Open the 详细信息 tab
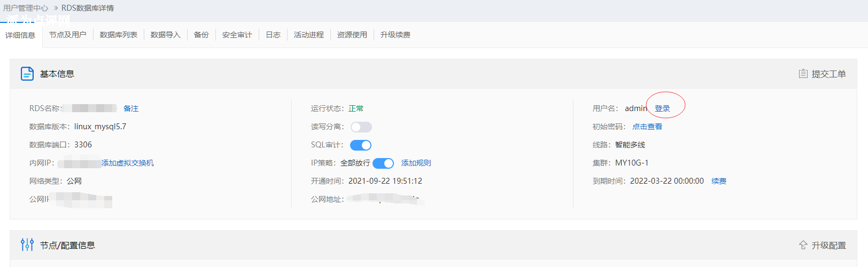Viewport: 868px width, 267px height. 20,35
